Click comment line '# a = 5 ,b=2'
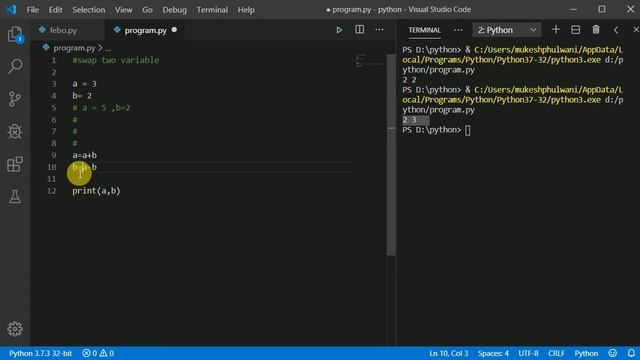The image size is (640, 360). point(101,108)
